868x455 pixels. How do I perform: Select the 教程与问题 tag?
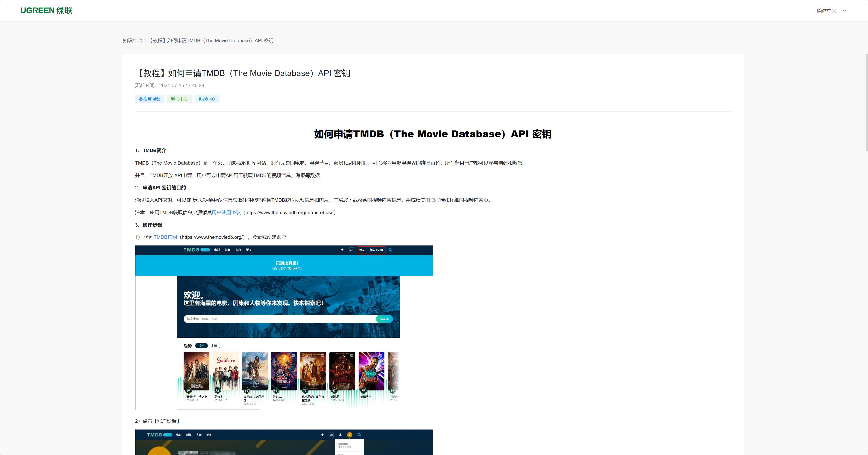150,99
